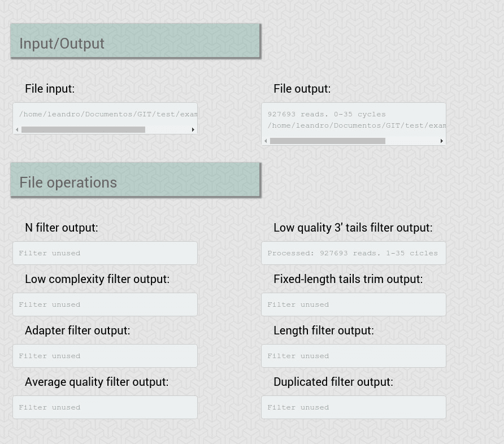504x444 pixels.
Task: Click the Input/Output section header
Action: click(x=135, y=41)
